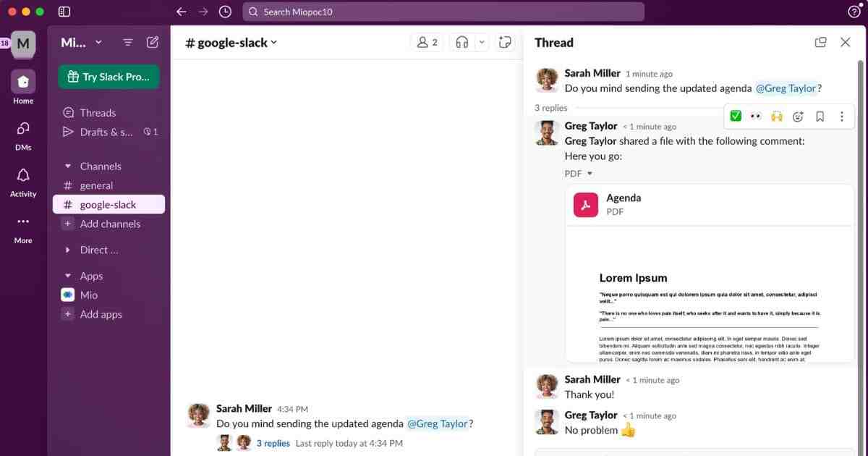
Task: Open the huddle headphones icon
Action: tap(461, 43)
